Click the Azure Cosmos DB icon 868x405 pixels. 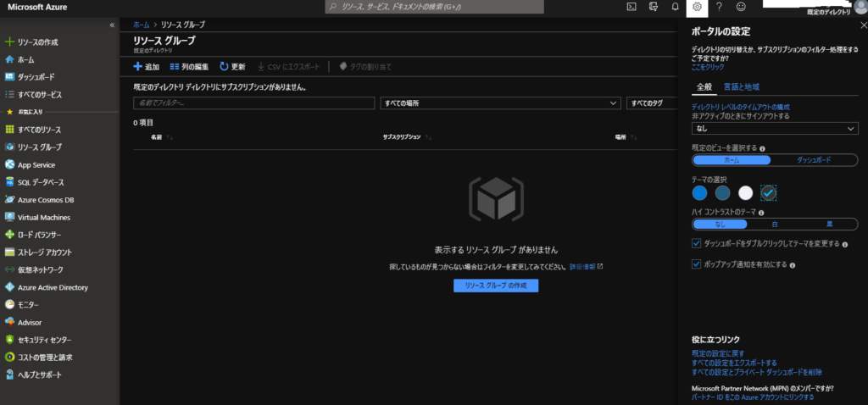click(9, 200)
